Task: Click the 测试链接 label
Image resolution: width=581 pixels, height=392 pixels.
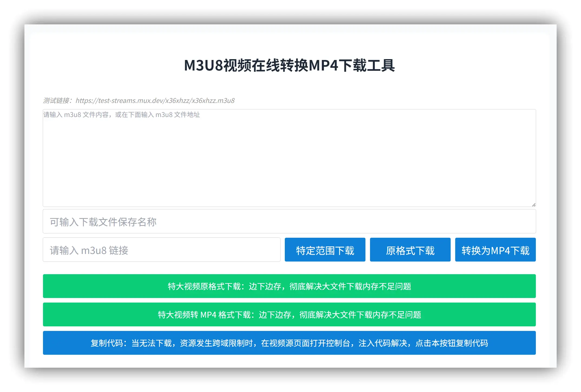Action: coord(57,100)
